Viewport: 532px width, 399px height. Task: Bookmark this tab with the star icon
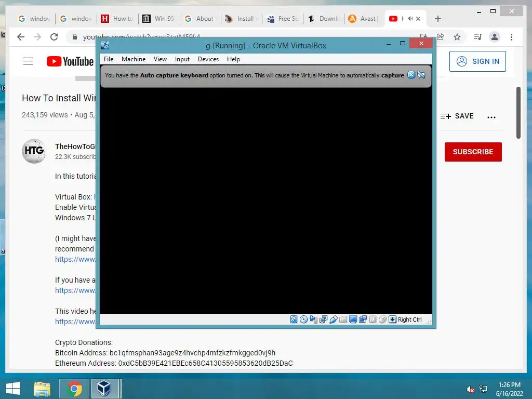[457, 37]
